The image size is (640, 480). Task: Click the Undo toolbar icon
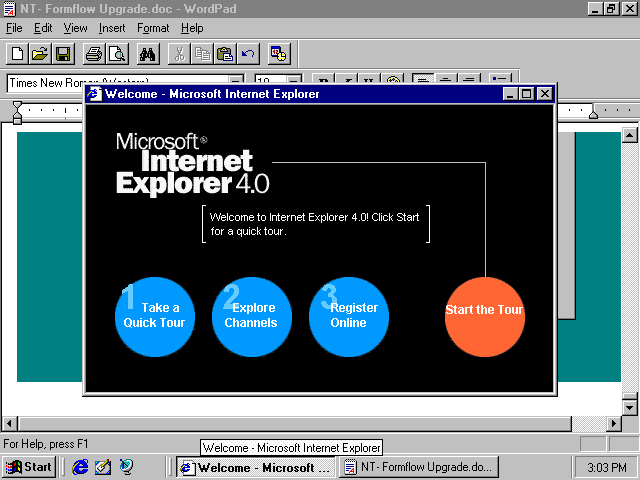tap(247, 54)
